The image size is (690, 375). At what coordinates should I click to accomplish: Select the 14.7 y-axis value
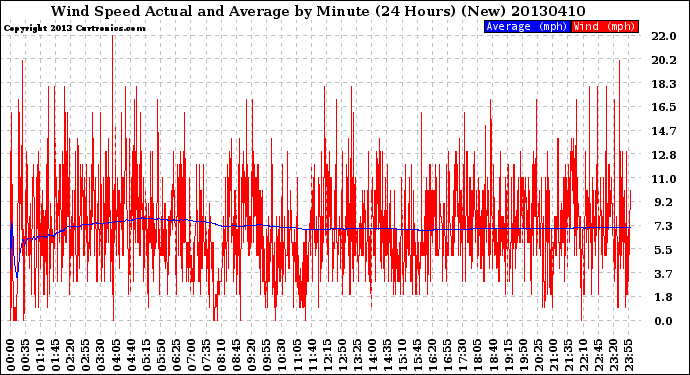[663, 131]
